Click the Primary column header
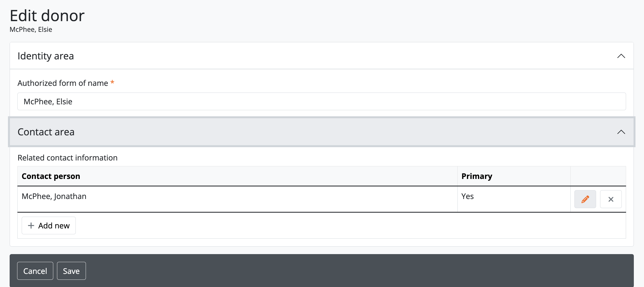The image size is (644, 287). (477, 176)
